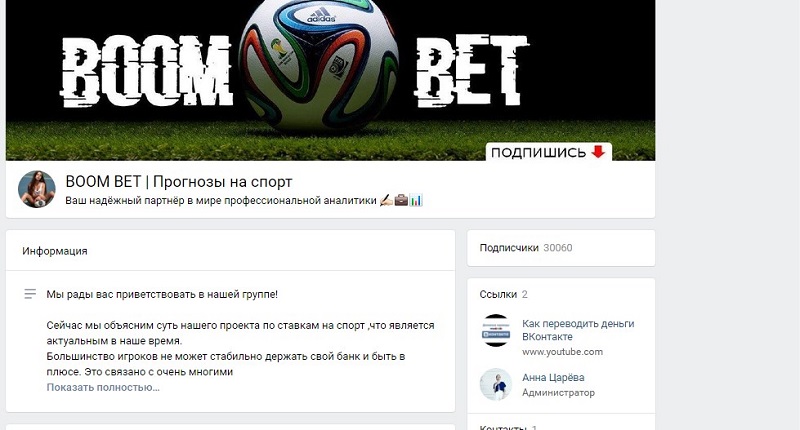Click the Администратор role label

point(558,393)
